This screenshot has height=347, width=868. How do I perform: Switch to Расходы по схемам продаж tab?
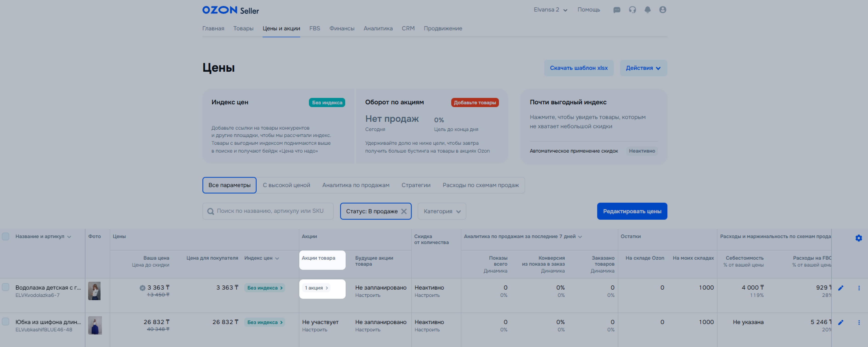(481, 185)
